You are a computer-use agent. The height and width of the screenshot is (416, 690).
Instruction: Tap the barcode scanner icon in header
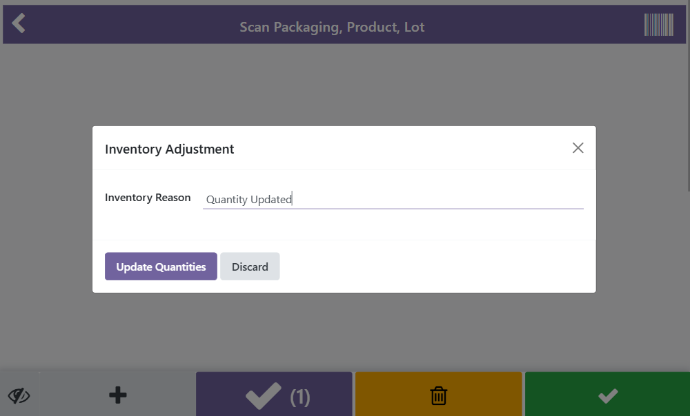658,25
